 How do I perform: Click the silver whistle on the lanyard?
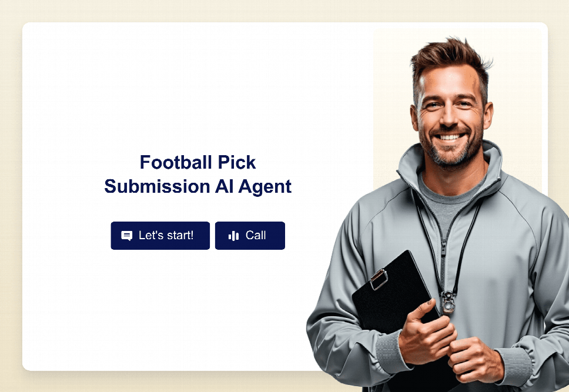[448, 302]
